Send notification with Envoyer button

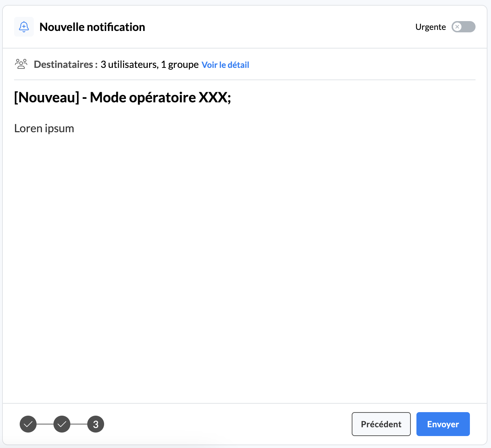(x=443, y=424)
